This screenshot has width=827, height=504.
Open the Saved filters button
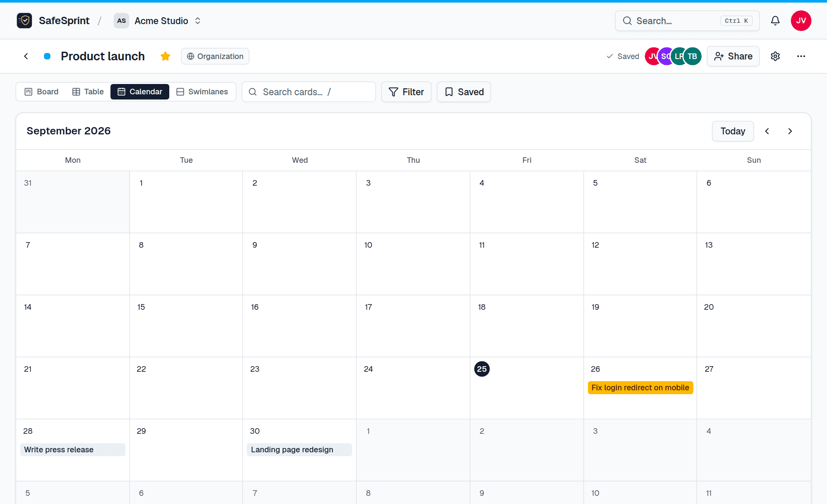tap(464, 92)
